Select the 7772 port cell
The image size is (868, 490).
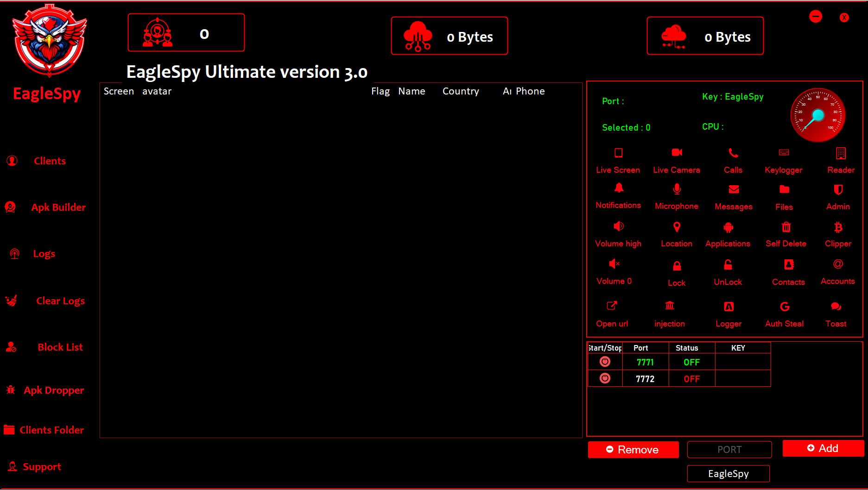[645, 379]
